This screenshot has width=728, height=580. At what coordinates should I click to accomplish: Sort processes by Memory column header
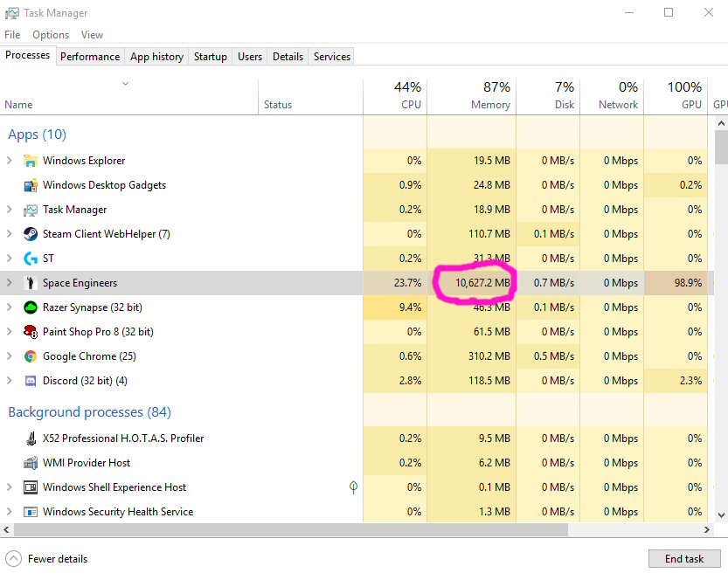490,105
